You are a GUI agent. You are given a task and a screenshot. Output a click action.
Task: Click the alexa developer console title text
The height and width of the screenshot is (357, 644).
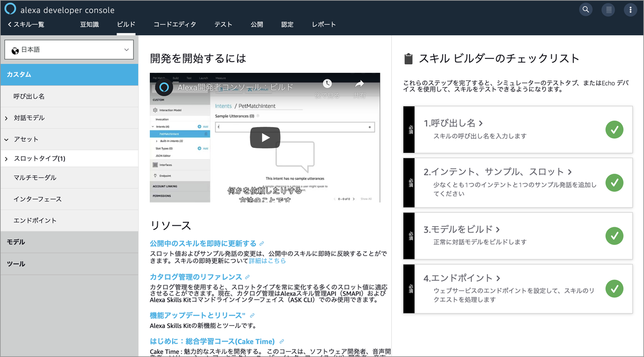pyautogui.click(x=67, y=10)
